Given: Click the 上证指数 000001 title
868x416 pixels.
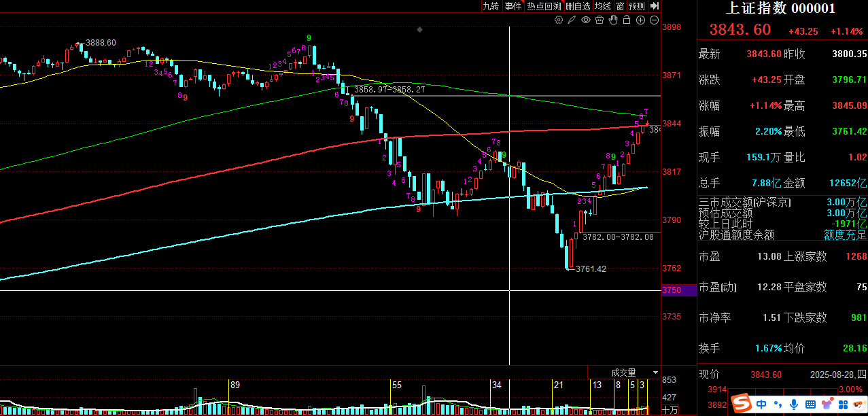Looking at the screenshot, I should click(781, 8).
